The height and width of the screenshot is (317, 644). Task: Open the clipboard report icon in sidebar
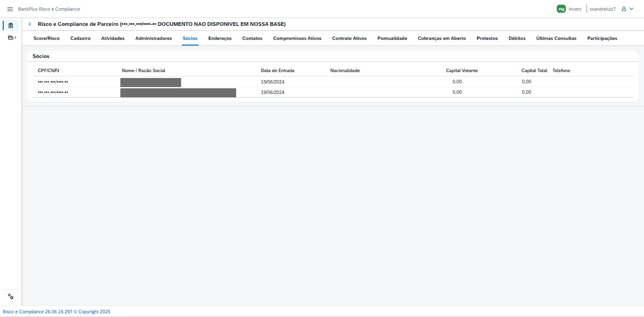click(11, 25)
